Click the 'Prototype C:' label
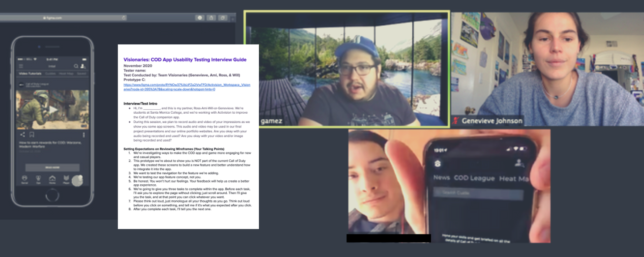Viewport: 644px width, 257px height. coord(134,80)
